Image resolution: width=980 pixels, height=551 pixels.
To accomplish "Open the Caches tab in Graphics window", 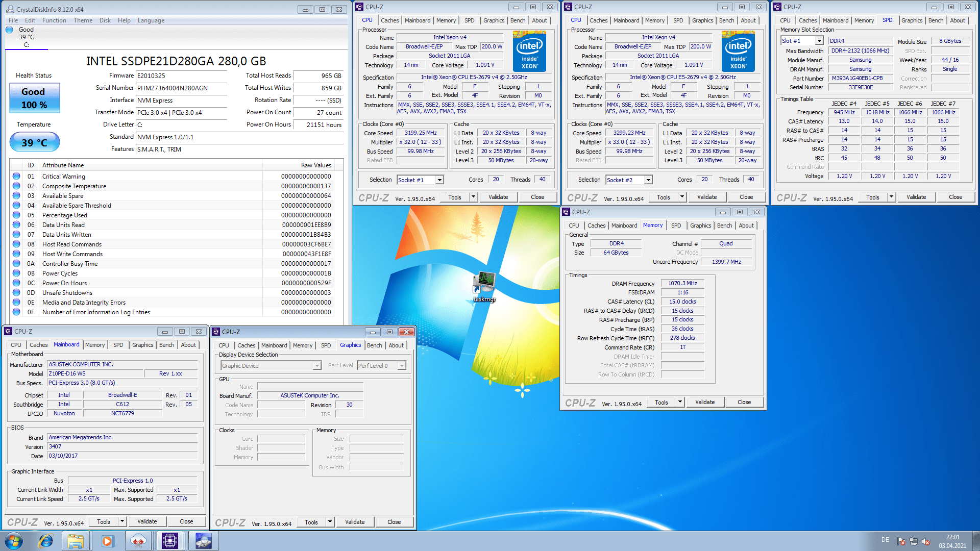I will pos(246,345).
